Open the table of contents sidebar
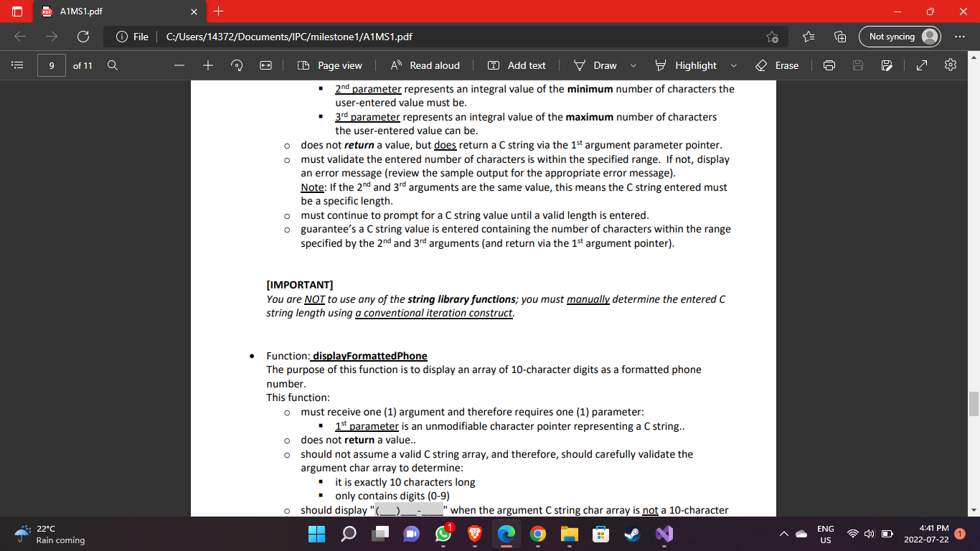This screenshot has height=551, width=980. [x=17, y=65]
